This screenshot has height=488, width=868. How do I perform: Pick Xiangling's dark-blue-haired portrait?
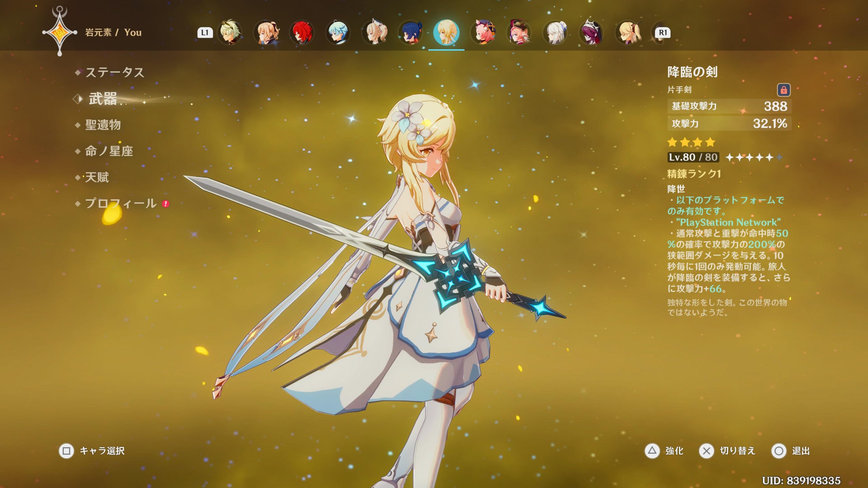click(411, 33)
